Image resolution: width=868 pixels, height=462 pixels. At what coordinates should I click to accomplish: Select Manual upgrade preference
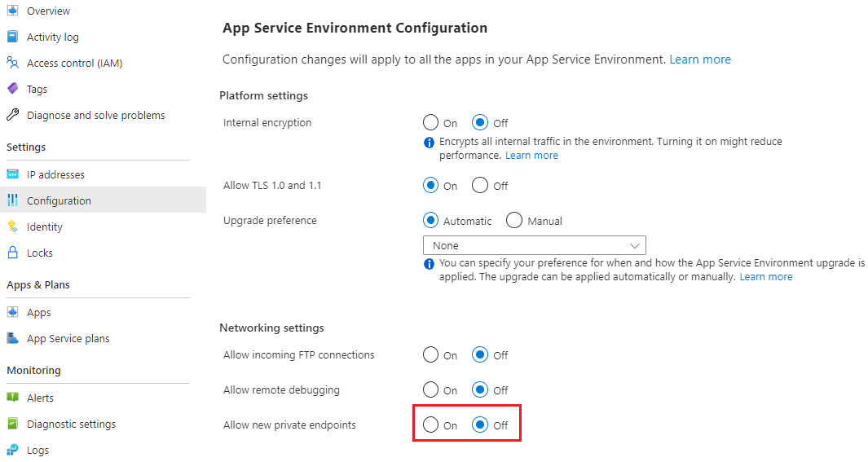coord(514,221)
